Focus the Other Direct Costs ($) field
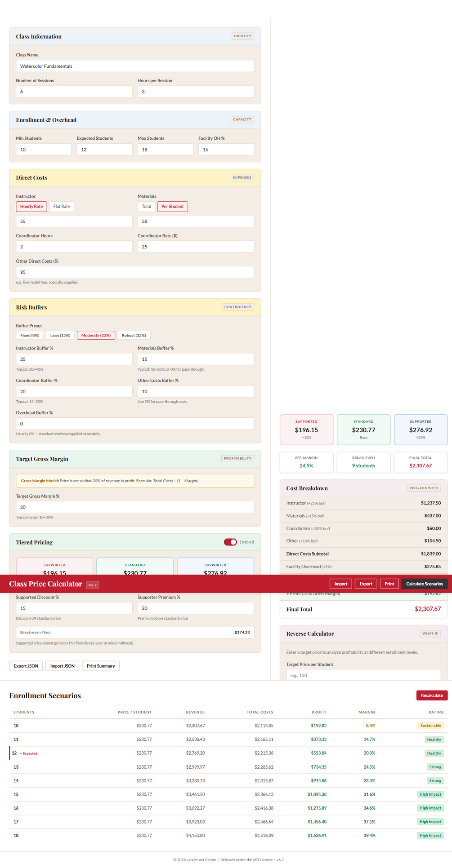Screen dimensions: 452x868 click(x=135, y=272)
